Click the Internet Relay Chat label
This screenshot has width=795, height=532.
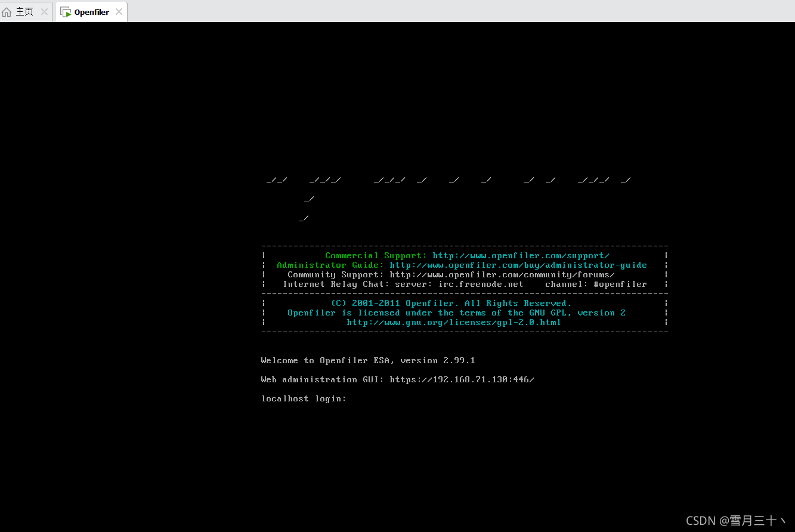click(336, 284)
